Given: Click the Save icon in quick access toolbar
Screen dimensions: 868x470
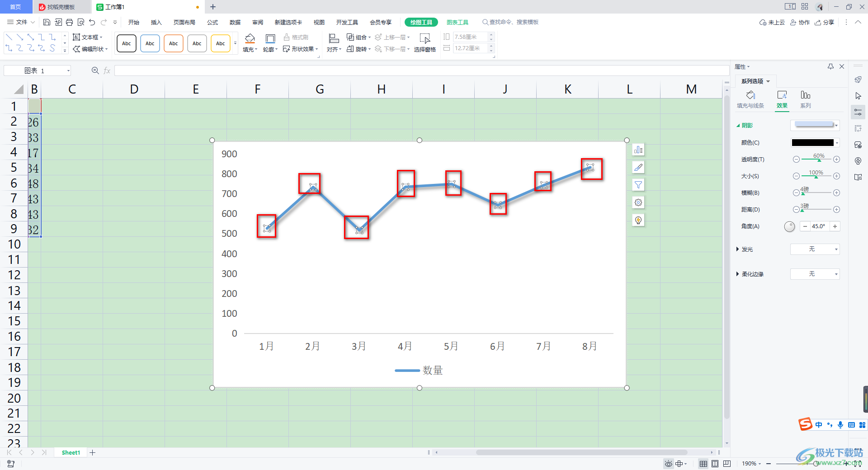Looking at the screenshot, I should pos(47,22).
